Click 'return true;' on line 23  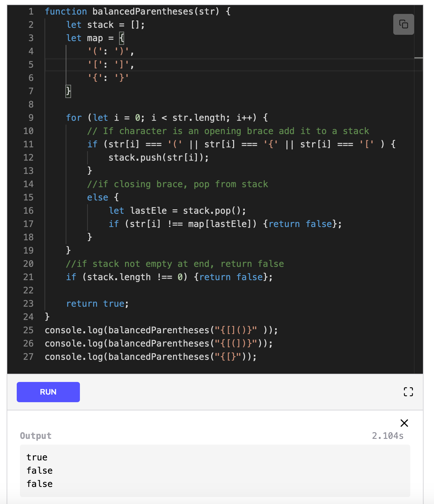(x=97, y=304)
